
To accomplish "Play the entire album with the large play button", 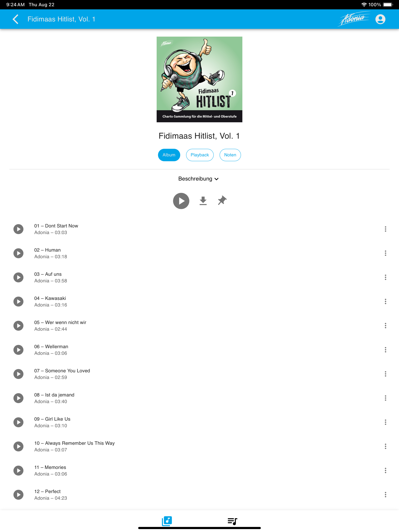I will click(x=181, y=201).
